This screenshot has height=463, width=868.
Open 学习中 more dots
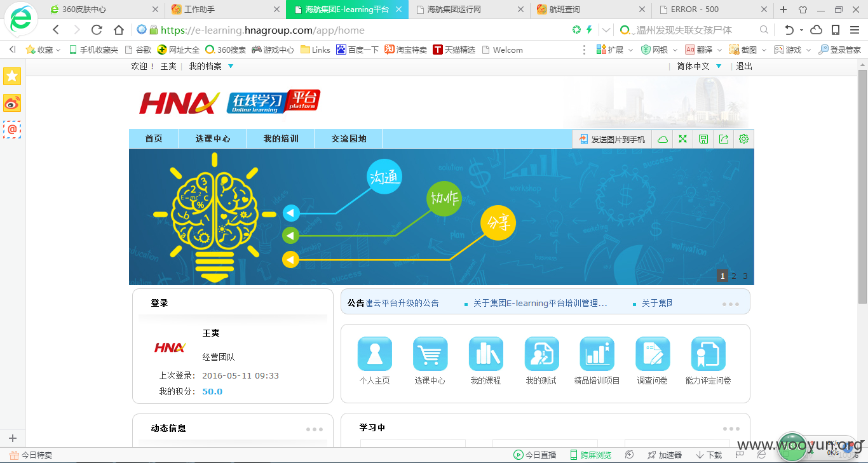click(x=731, y=429)
